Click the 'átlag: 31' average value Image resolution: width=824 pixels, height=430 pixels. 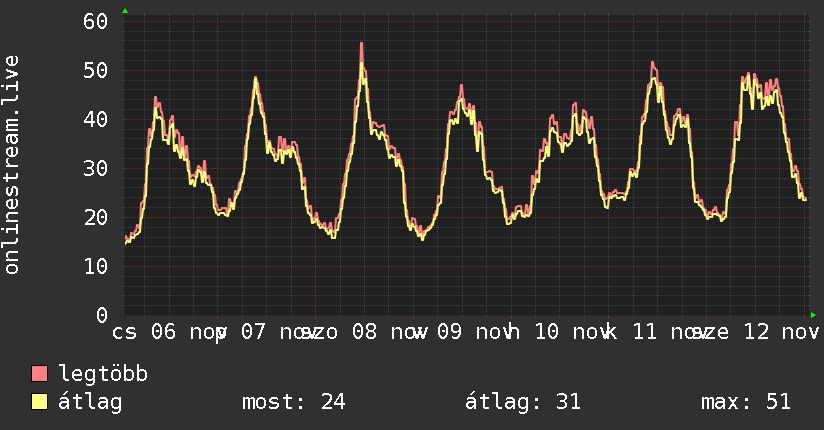(523, 402)
